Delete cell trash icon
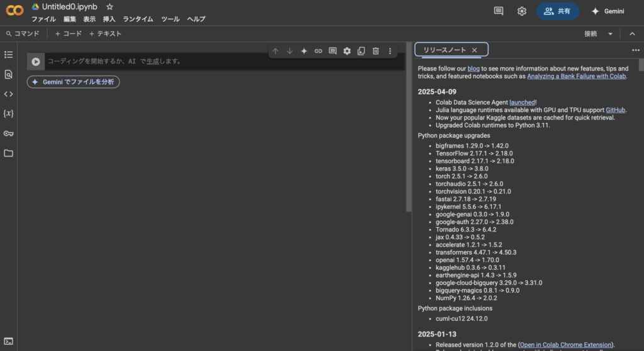 [x=375, y=51]
